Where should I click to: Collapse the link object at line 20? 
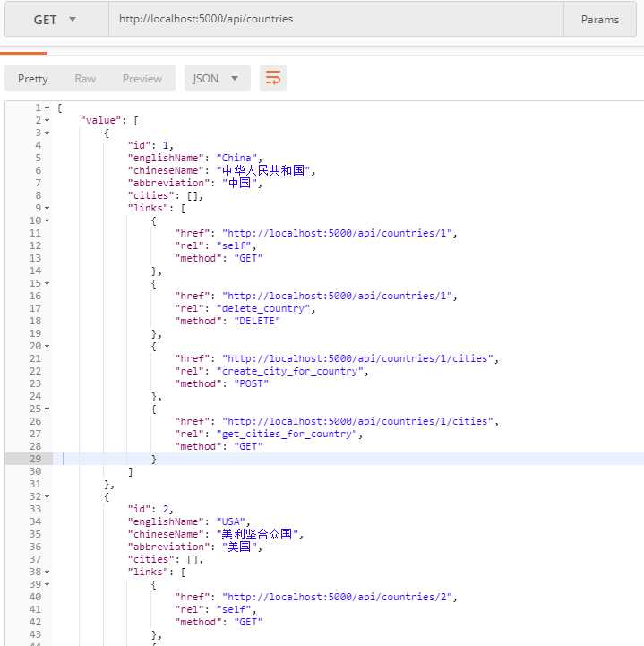[47, 347]
